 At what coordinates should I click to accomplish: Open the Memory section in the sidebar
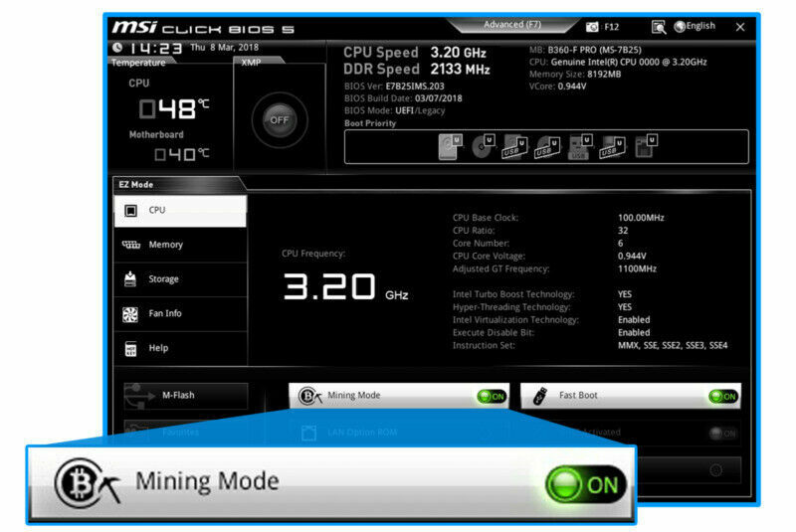(x=180, y=245)
